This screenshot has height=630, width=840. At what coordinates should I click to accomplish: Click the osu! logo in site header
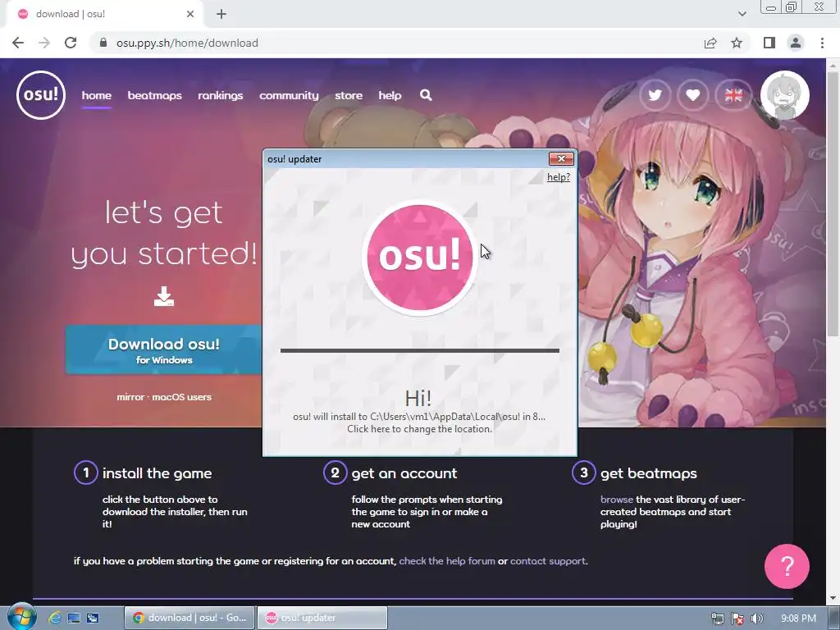[41, 95]
